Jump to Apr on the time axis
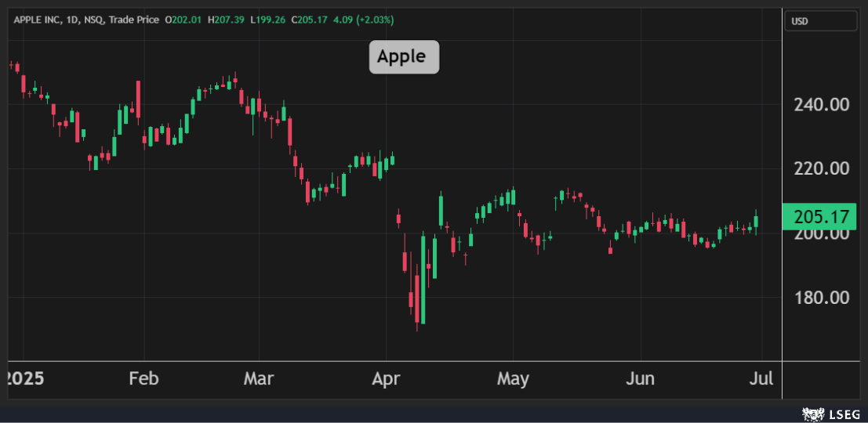Screen dimensions: 868x423 pos(386,379)
